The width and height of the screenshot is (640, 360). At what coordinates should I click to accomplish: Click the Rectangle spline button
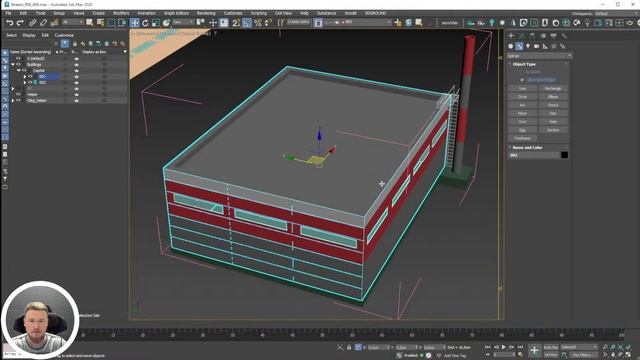click(553, 89)
